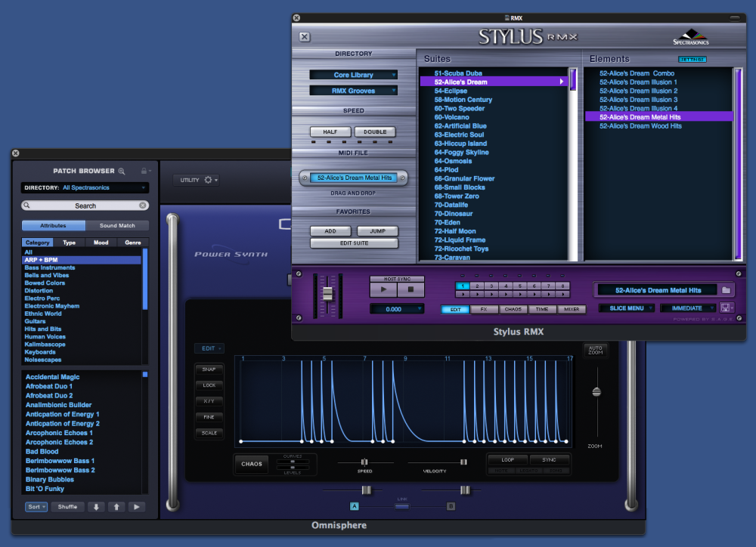The image size is (756, 547).
Task: Select part 5 in Stylus RMX
Action: click(520, 286)
